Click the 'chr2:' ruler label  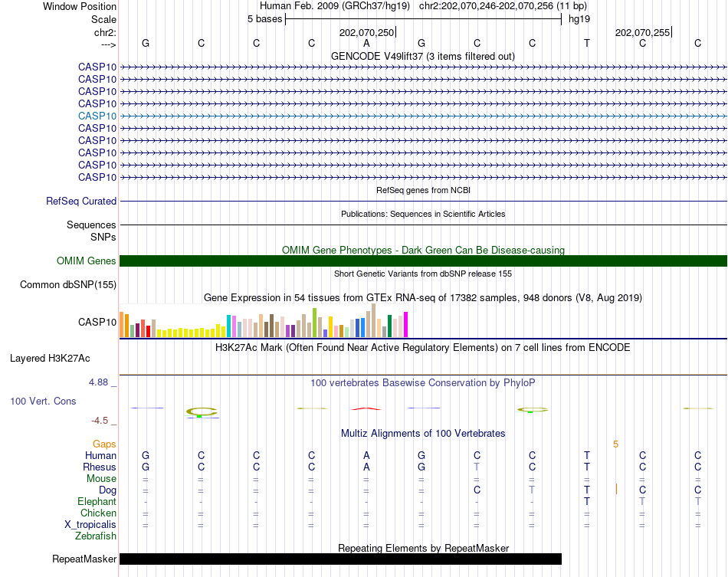[x=105, y=32]
